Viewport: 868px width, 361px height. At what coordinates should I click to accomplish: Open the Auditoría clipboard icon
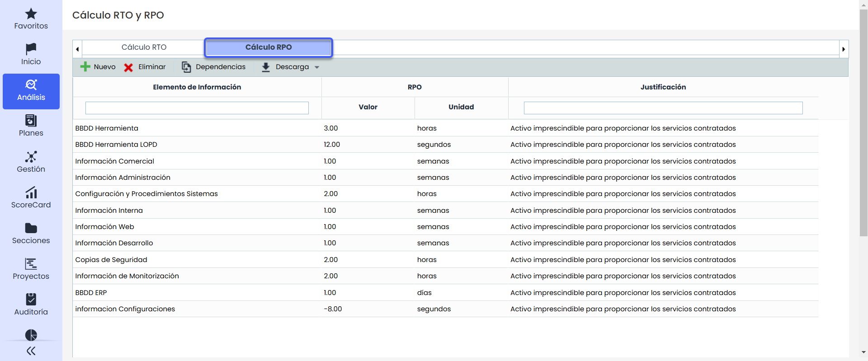[31, 300]
